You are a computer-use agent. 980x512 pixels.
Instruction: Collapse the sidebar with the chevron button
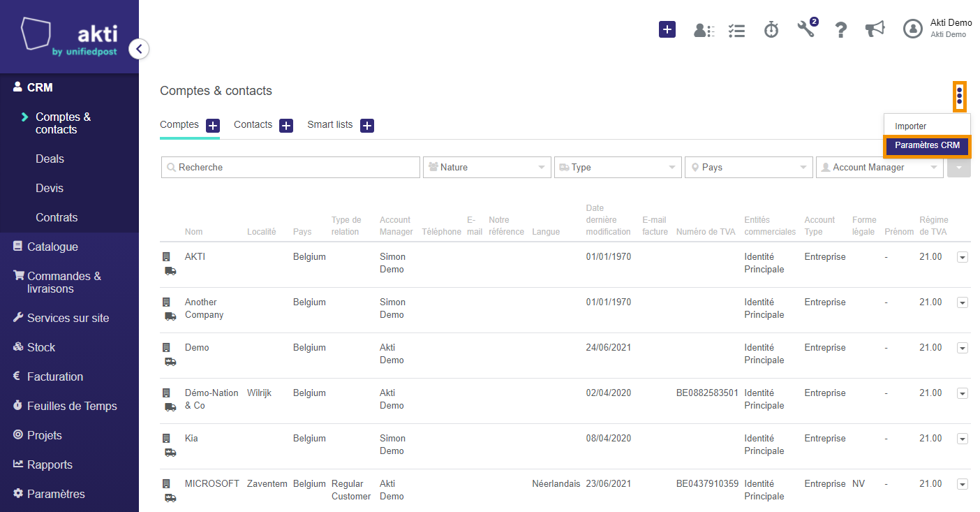pos(139,49)
